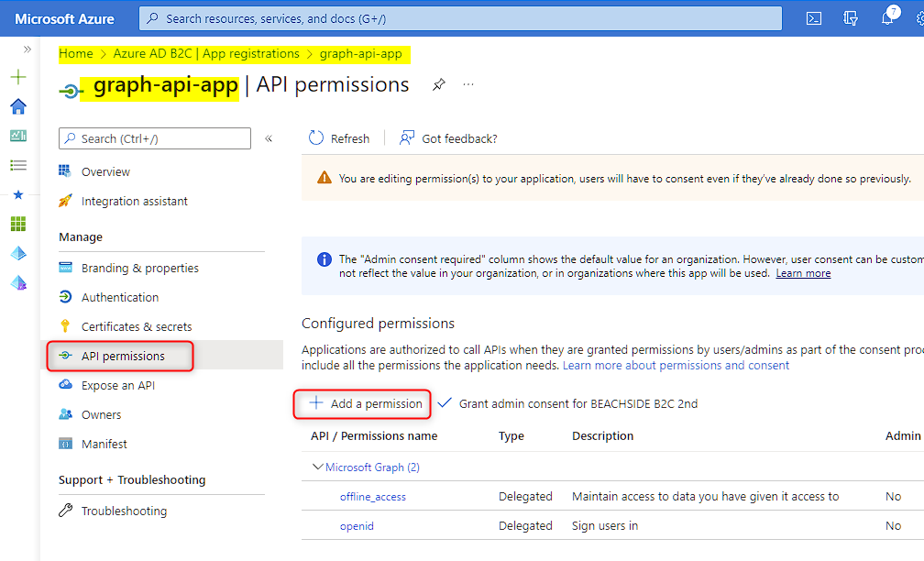Open Certificates & secrets
This screenshot has height=561, width=924.
[136, 327]
